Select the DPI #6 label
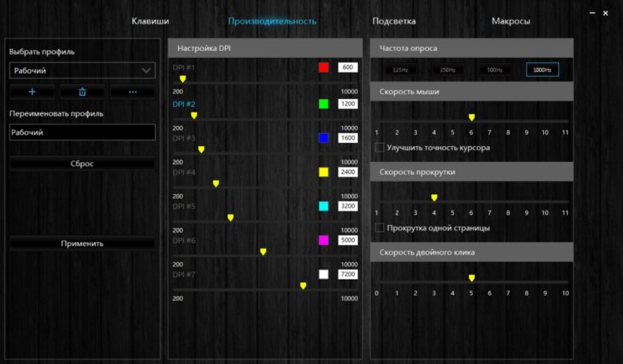623x364 pixels. click(184, 241)
